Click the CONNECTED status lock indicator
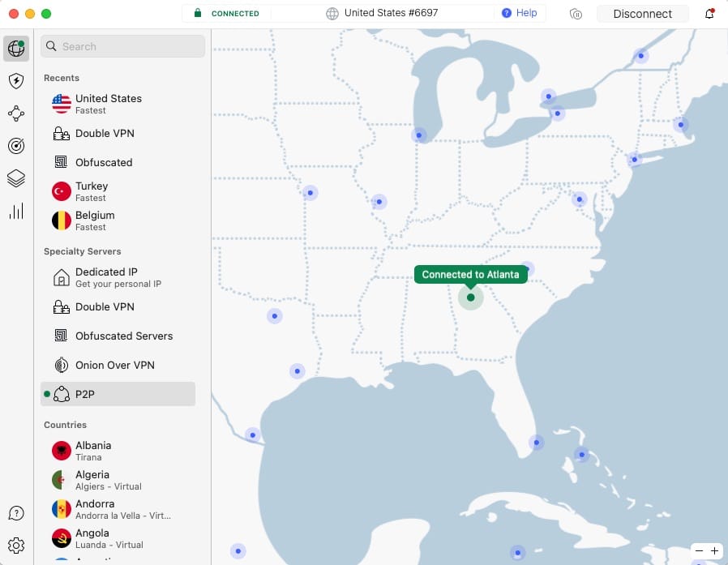The width and height of the screenshot is (728, 565). [x=227, y=14]
